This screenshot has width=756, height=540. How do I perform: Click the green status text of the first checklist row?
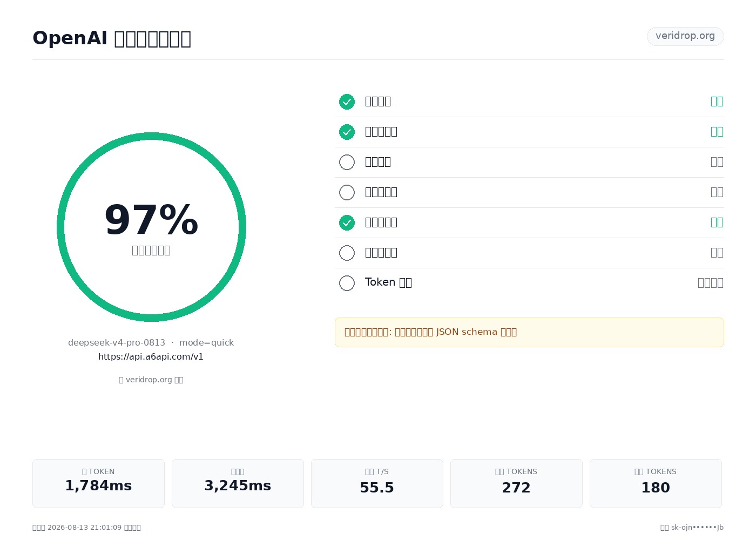click(717, 101)
